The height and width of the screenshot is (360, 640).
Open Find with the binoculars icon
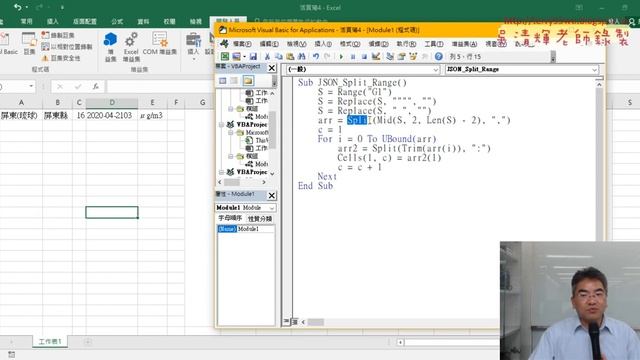(x=302, y=57)
